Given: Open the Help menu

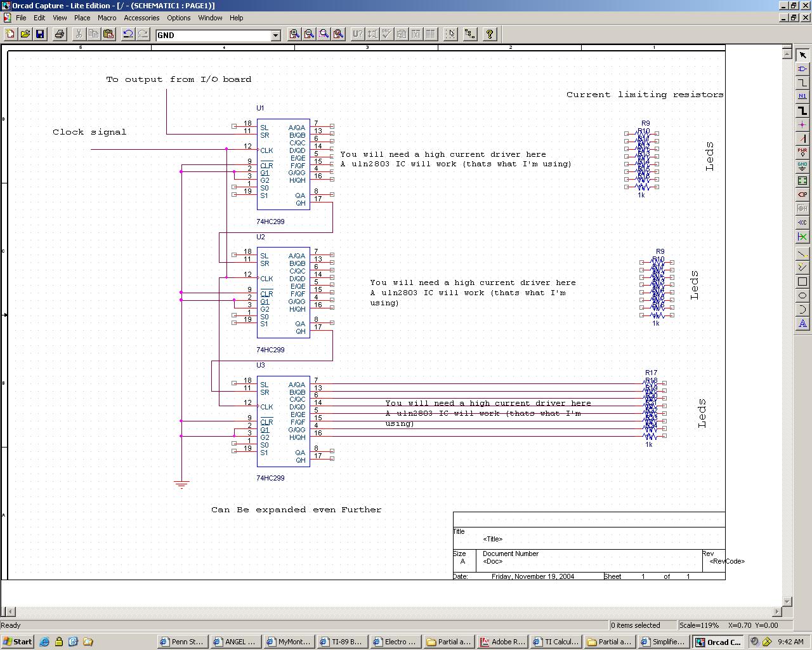Looking at the screenshot, I should [237, 18].
